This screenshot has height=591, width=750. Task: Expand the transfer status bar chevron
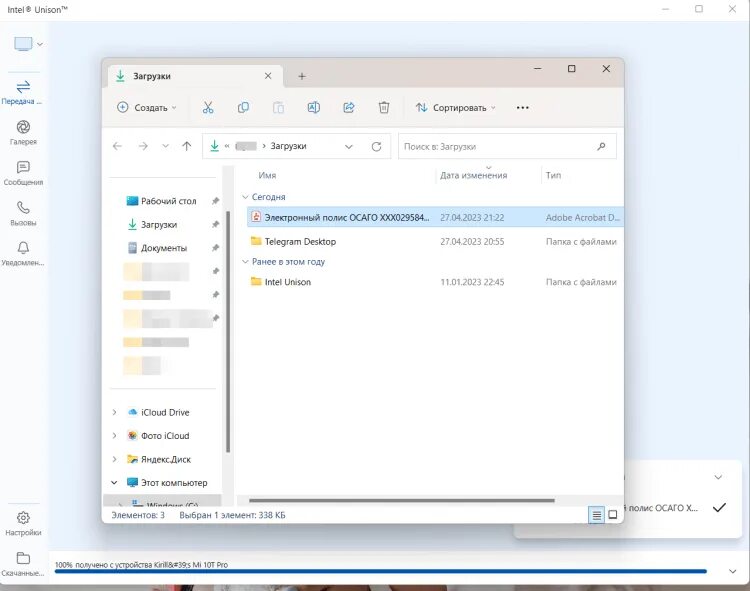point(732,571)
